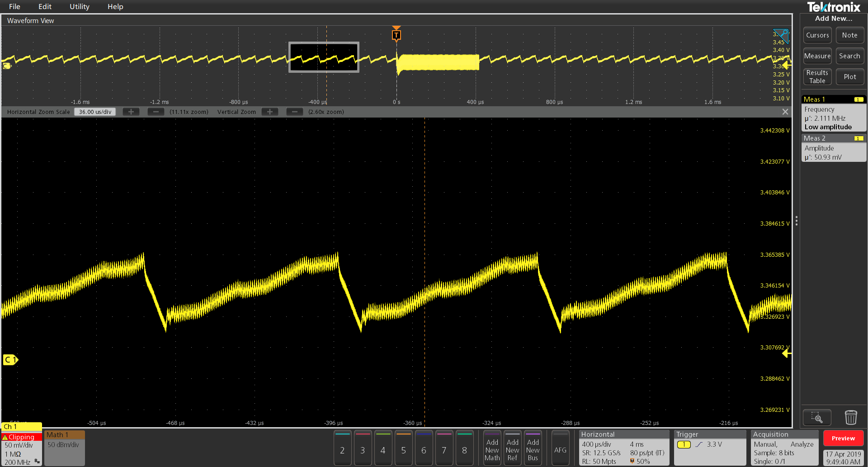Viewport: 868px width, 467px height.
Task: Click the Preview button
Action: [x=843, y=438]
